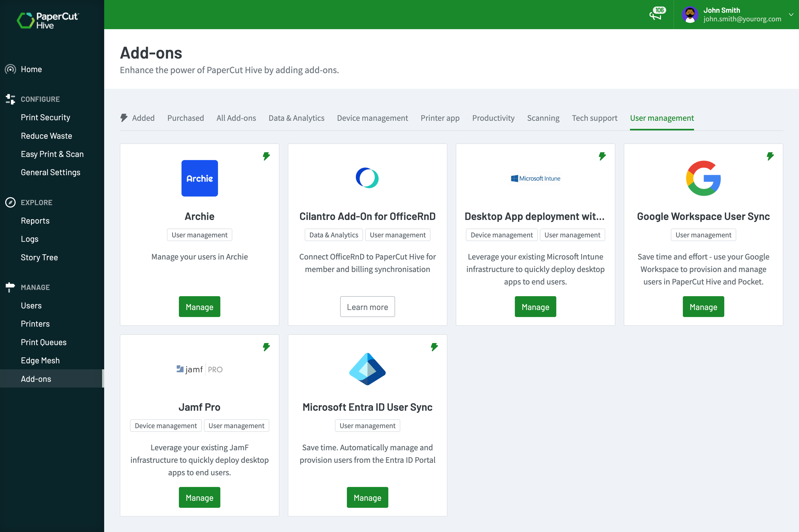Select the Home icon in the sidebar
The height and width of the screenshot is (532, 799).
[10, 69]
